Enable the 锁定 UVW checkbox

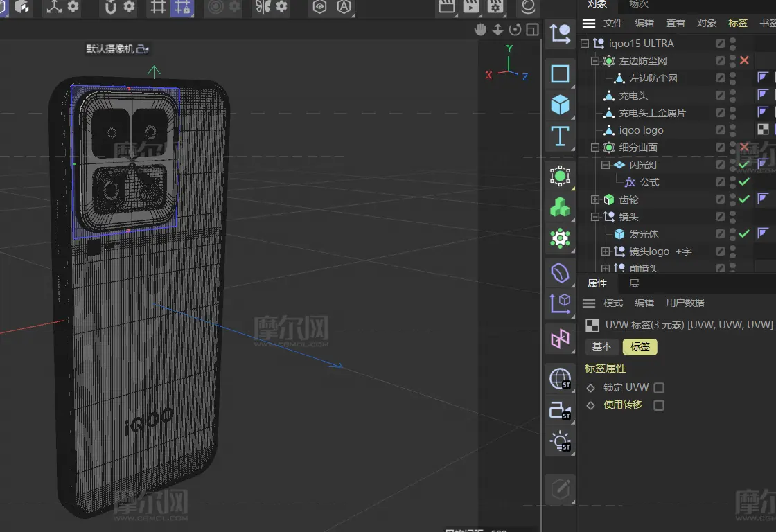coord(659,388)
